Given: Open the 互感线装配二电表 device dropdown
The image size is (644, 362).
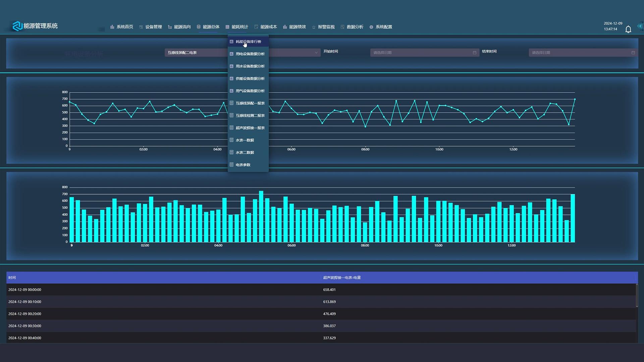Looking at the screenshot, I should [x=196, y=53].
